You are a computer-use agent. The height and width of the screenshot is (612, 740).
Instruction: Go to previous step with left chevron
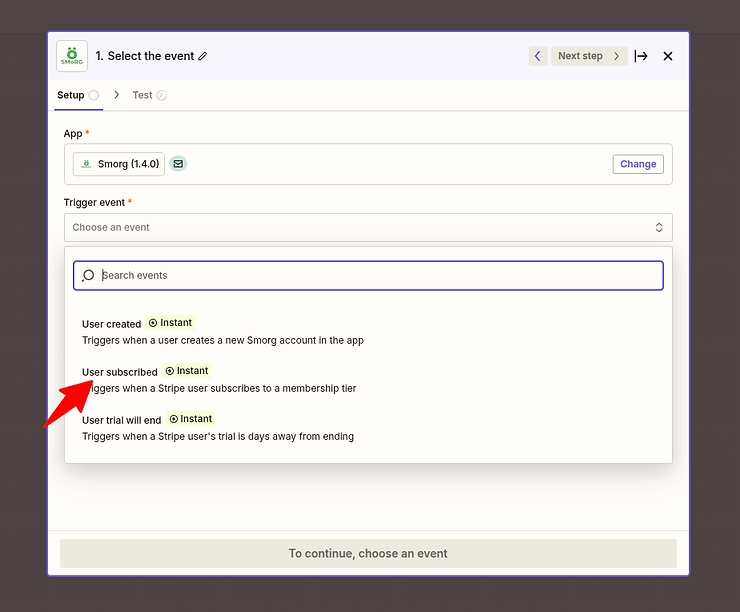(x=538, y=56)
